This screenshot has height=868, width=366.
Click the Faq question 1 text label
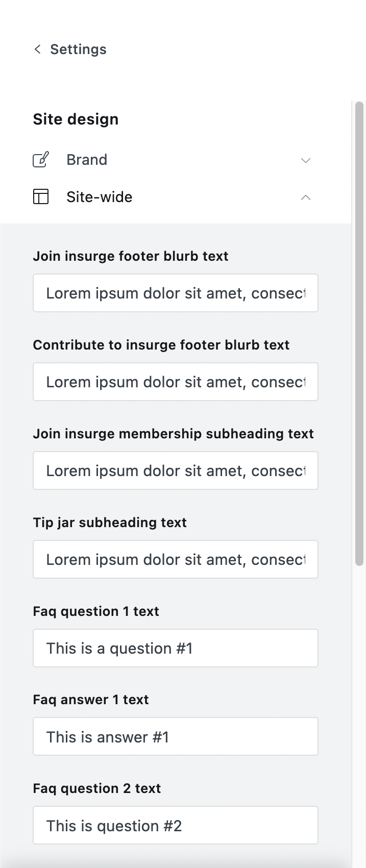coord(96,611)
